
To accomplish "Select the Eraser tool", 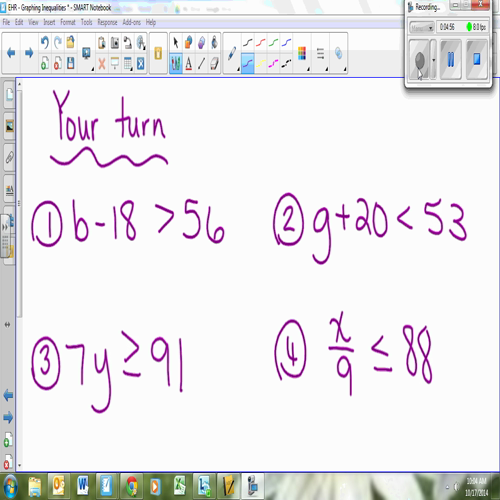I will (x=214, y=63).
